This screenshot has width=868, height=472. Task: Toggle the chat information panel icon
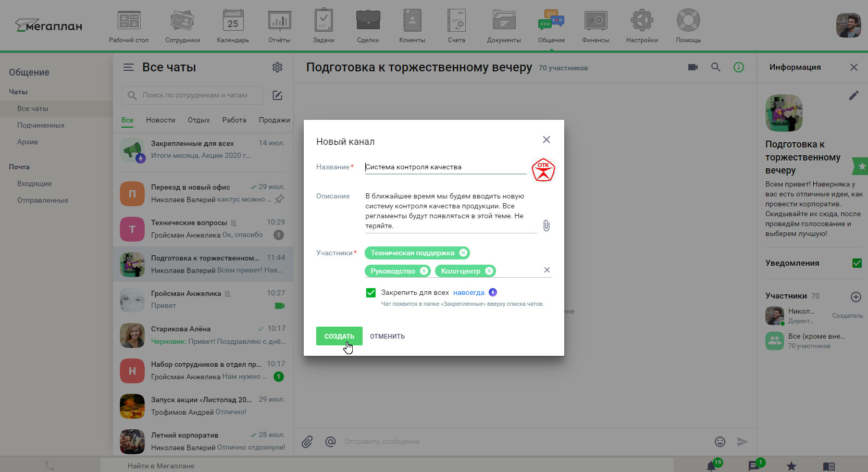739,67
